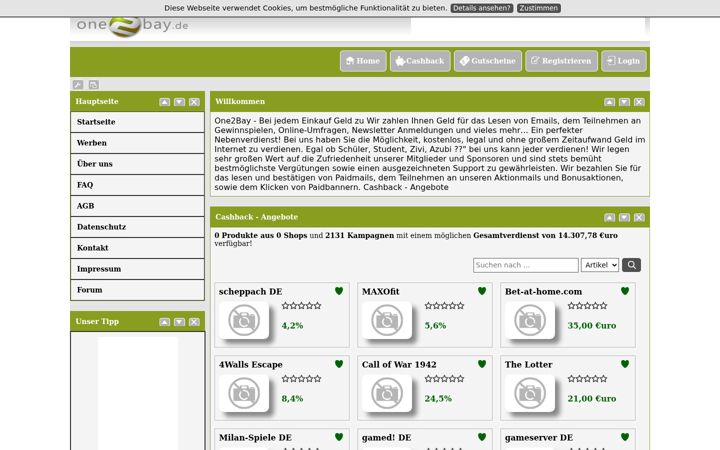
Task: Open Startseite in the sidebar menu
Action: [x=137, y=122]
